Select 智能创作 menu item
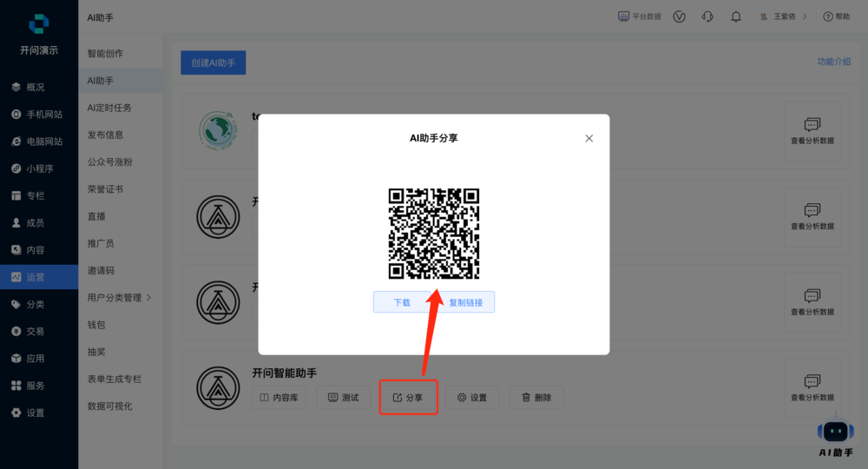 click(x=120, y=53)
